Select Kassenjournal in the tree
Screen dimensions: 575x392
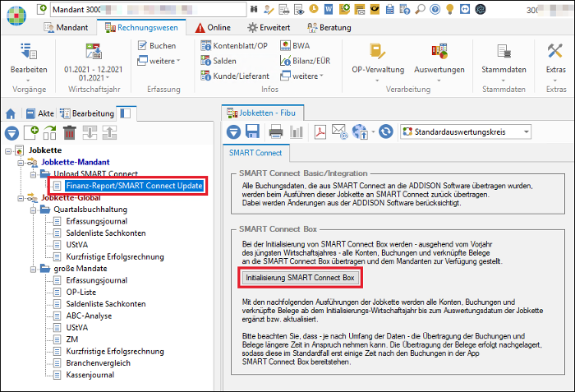(x=90, y=375)
